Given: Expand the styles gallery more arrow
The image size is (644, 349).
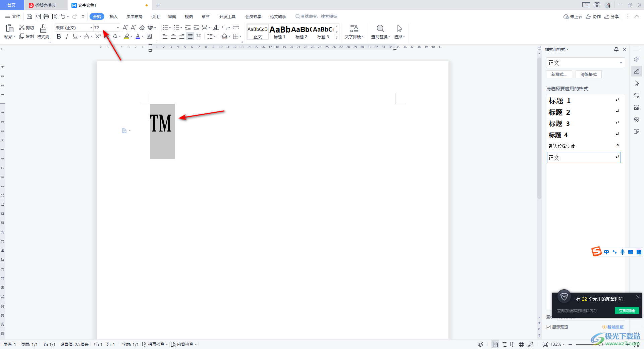Looking at the screenshot, I should pyautogui.click(x=337, y=38).
